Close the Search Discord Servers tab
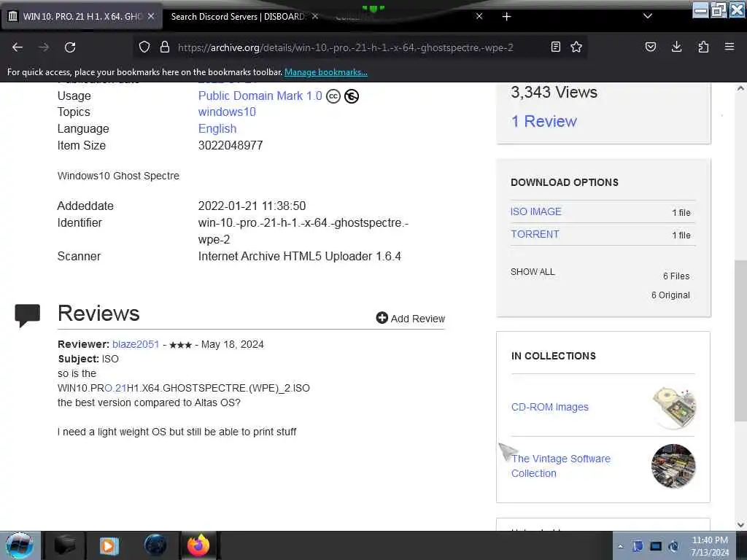 point(315,16)
